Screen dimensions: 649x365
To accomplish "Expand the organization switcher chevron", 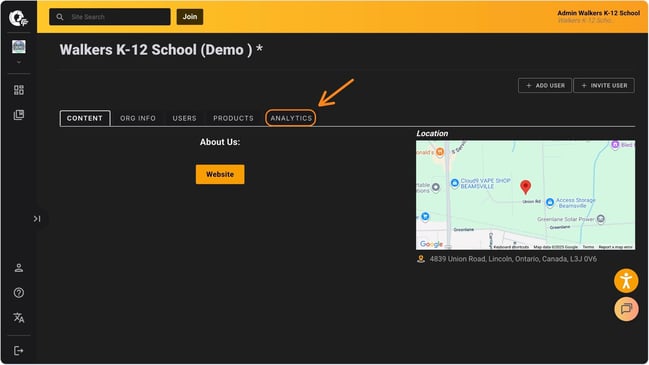I will 19,62.
